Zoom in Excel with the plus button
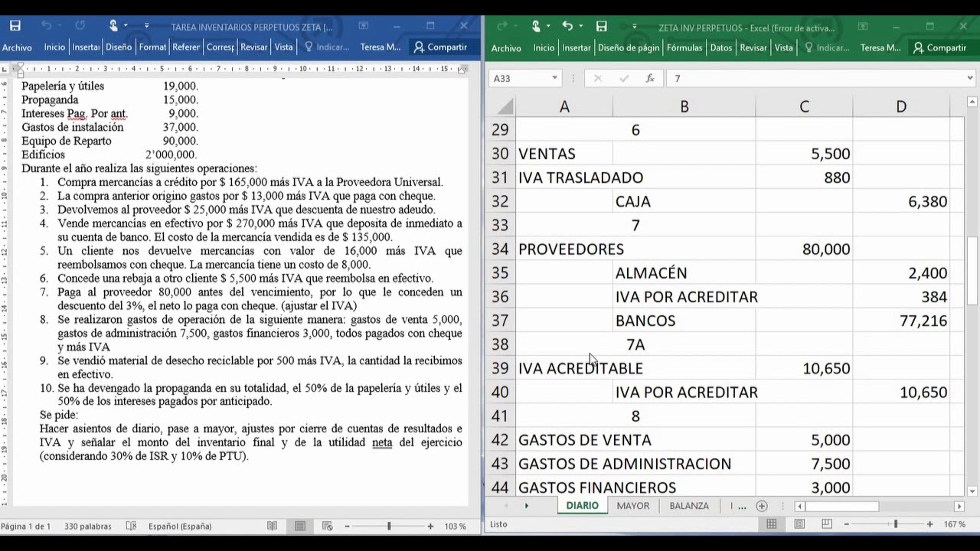 pyautogui.click(x=929, y=524)
